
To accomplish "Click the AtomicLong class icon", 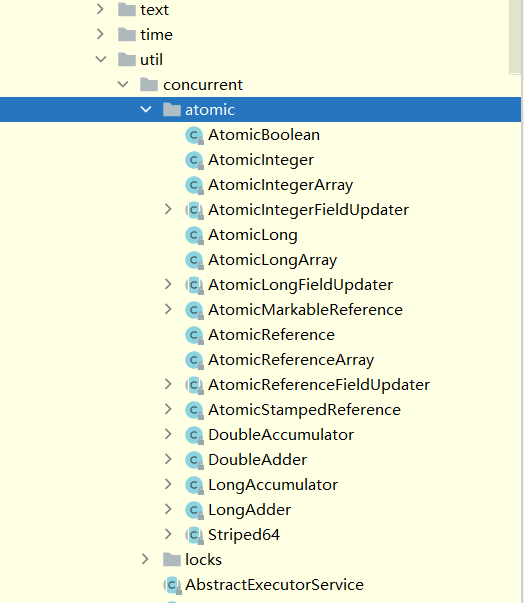I will pyautogui.click(x=194, y=235).
